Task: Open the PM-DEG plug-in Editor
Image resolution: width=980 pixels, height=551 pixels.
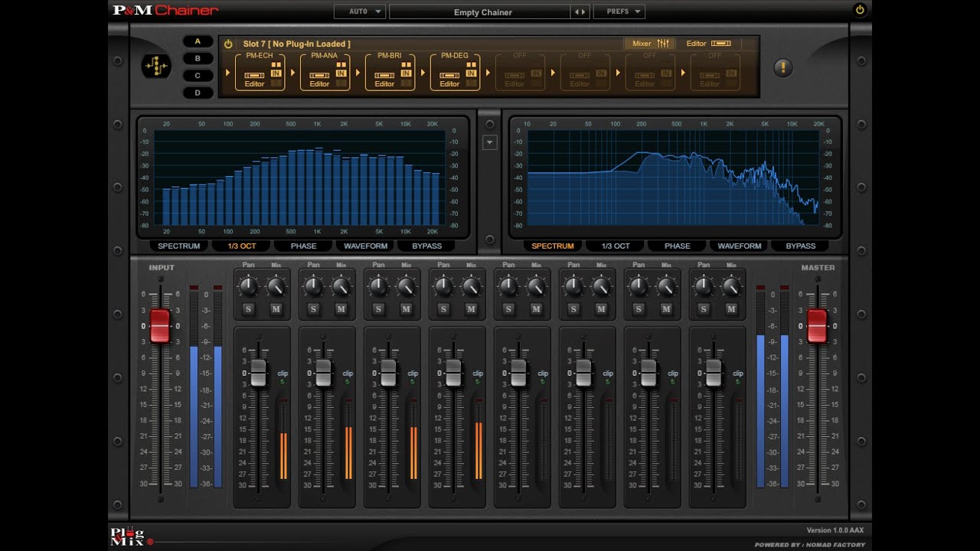Action: click(x=449, y=80)
